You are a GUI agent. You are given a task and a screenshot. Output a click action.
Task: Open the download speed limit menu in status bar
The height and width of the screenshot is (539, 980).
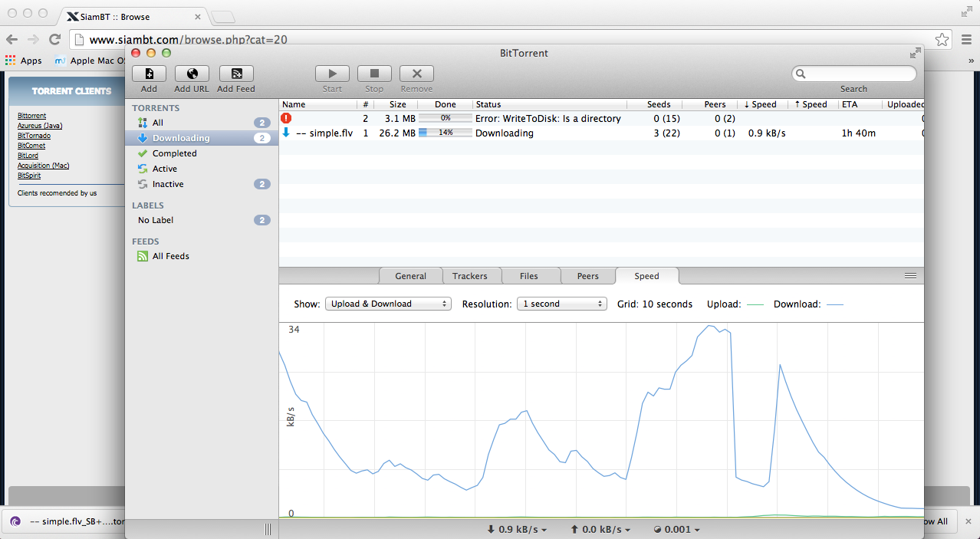517,529
